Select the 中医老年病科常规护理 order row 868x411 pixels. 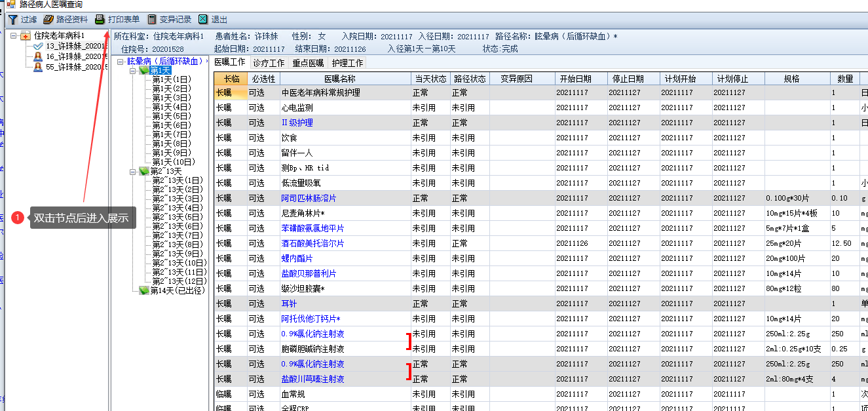tap(541, 92)
